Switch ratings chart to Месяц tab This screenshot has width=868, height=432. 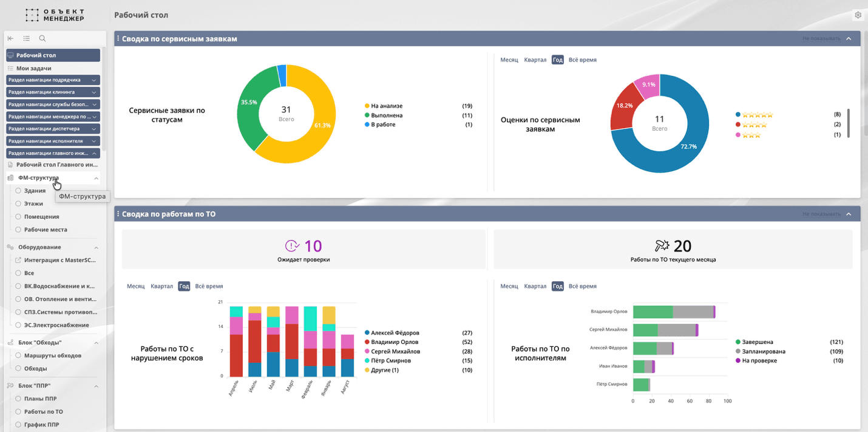pos(509,60)
